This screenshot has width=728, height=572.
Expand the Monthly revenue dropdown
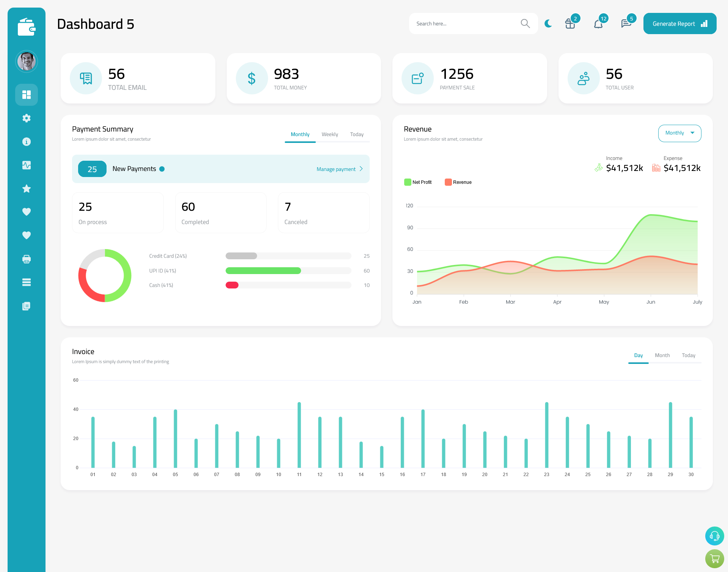pos(679,133)
